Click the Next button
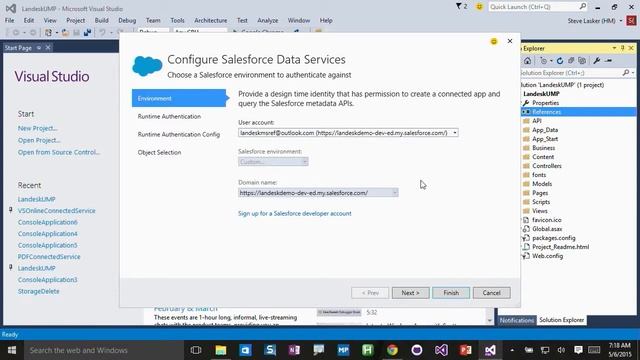This screenshot has height=360, width=640. (410, 293)
